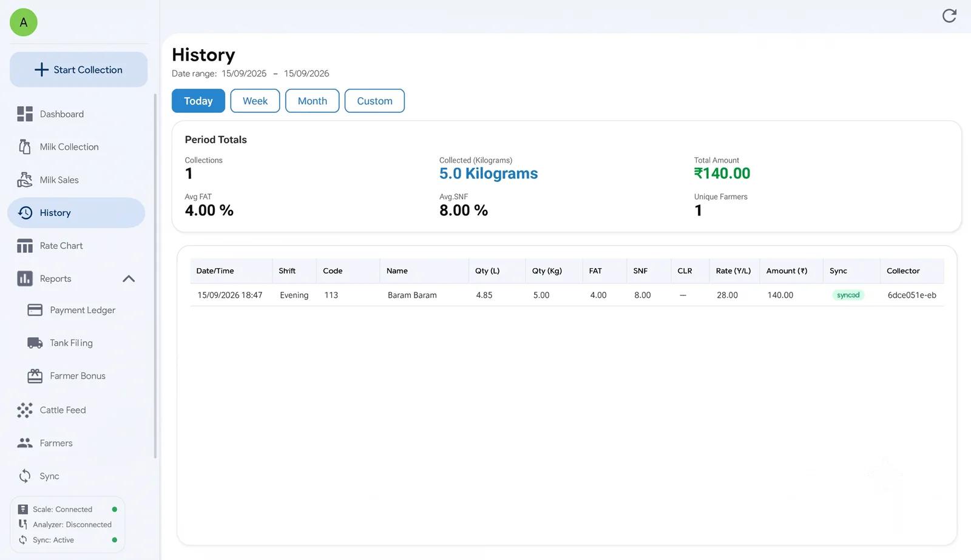
Task: Open Cattle Feed page
Action: 63,410
